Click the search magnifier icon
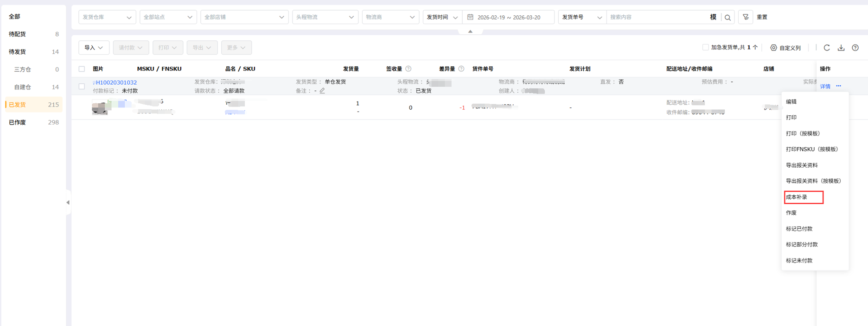The height and width of the screenshot is (326, 868). point(728,17)
